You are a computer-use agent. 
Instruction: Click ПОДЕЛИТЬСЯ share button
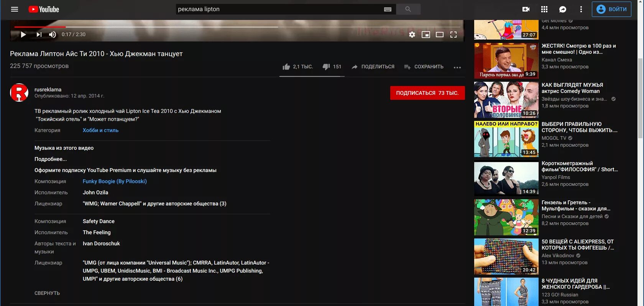[x=373, y=67]
